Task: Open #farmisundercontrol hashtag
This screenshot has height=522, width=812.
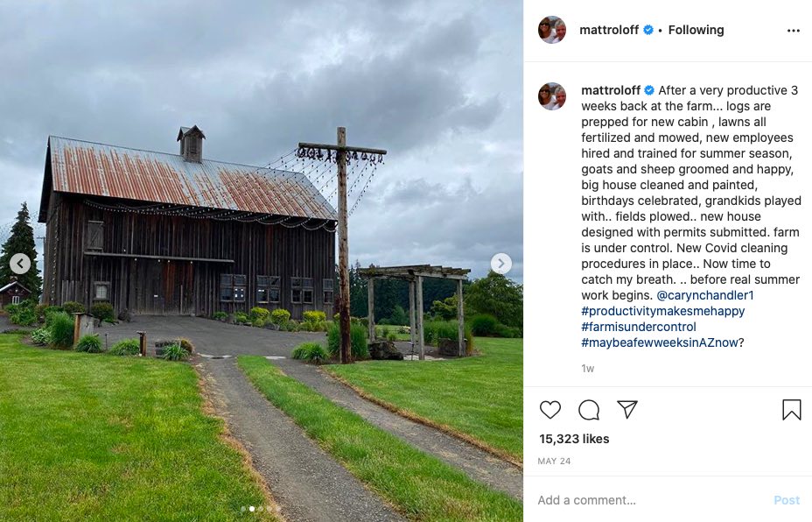Action: click(x=639, y=327)
